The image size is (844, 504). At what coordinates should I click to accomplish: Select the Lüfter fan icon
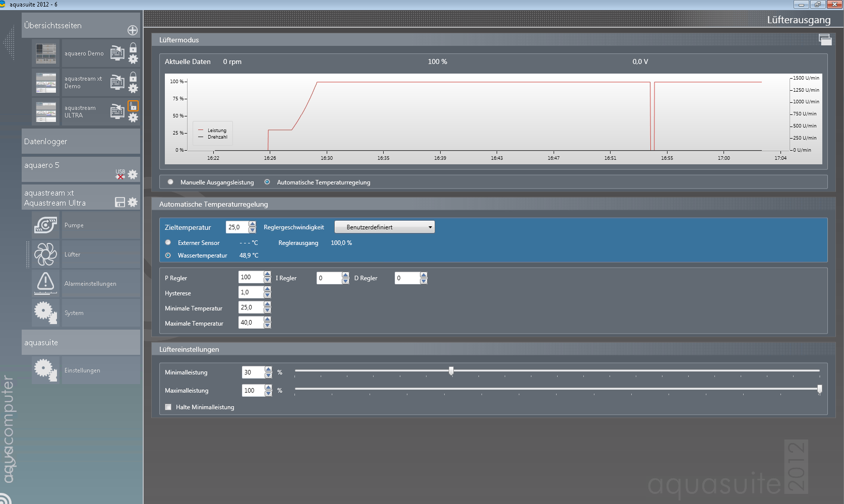point(46,255)
